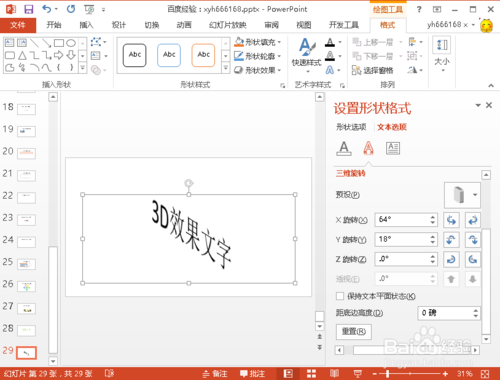
Task: Open 3-D rotation Presets dropdown
Action: click(x=462, y=195)
